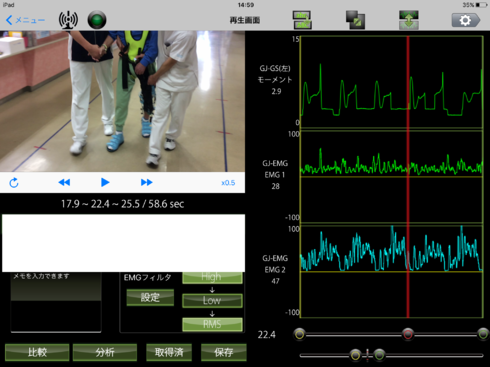Tap the 保存 save button
Screen dimensions: 490x367
pyautogui.click(x=224, y=352)
